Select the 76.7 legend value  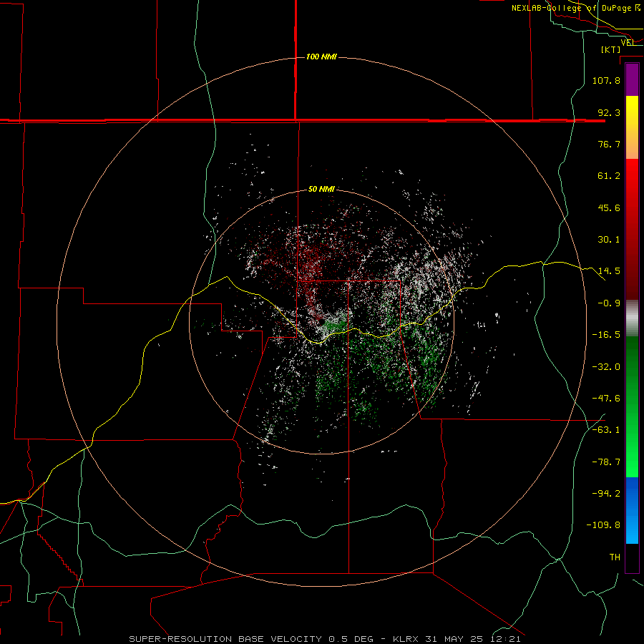coord(609,144)
